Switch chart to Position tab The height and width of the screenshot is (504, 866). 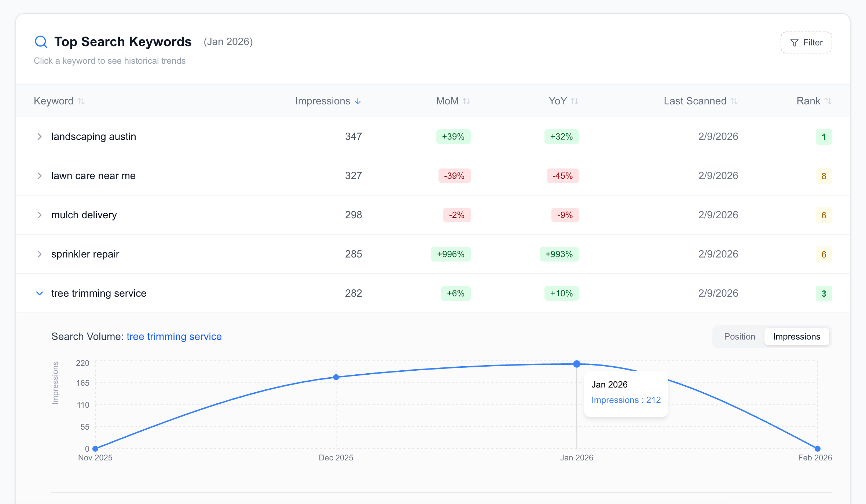click(x=740, y=337)
